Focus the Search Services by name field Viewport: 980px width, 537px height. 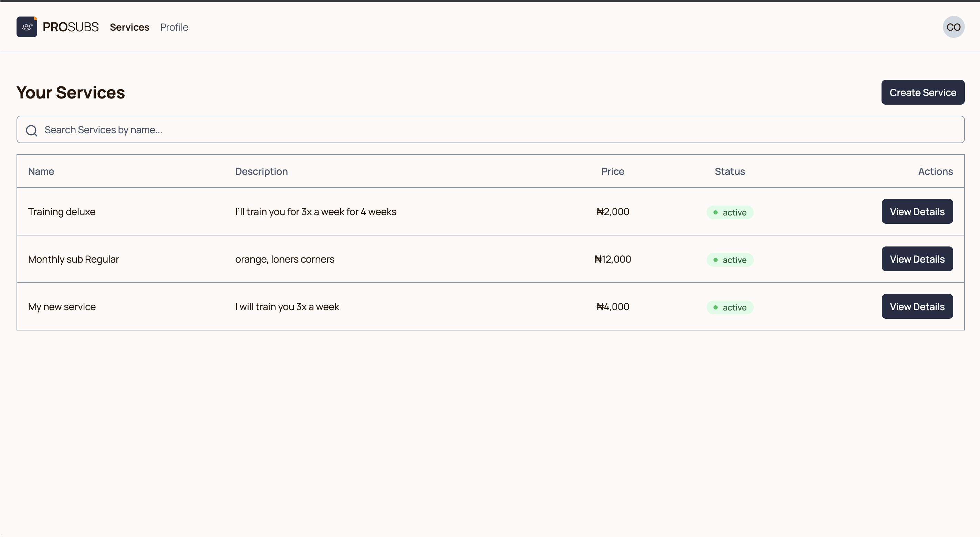point(490,130)
